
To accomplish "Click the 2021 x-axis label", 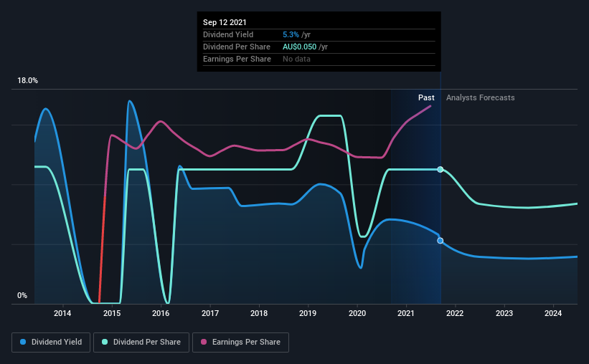I will coord(406,313).
